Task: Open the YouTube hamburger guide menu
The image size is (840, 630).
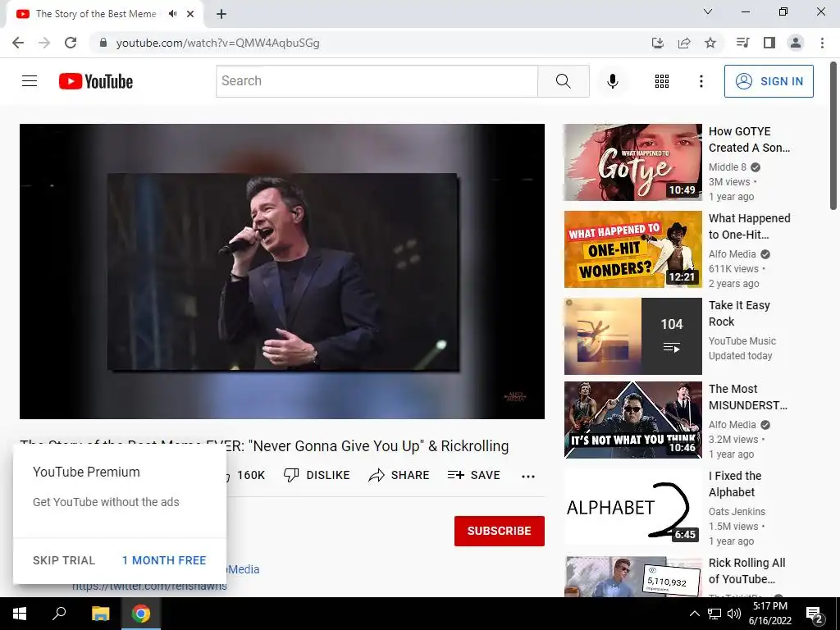Action: click(x=30, y=81)
